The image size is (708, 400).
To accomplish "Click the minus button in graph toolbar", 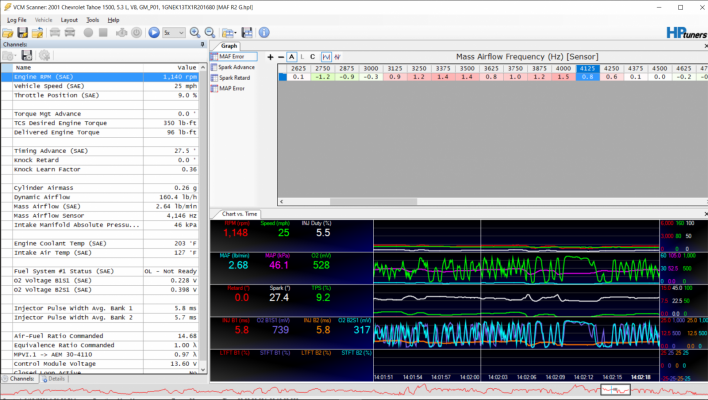I will coord(281,57).
